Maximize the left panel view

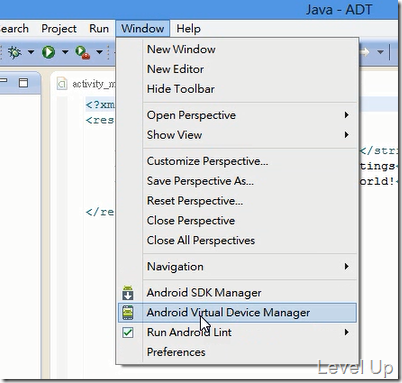tap(23, 83)
